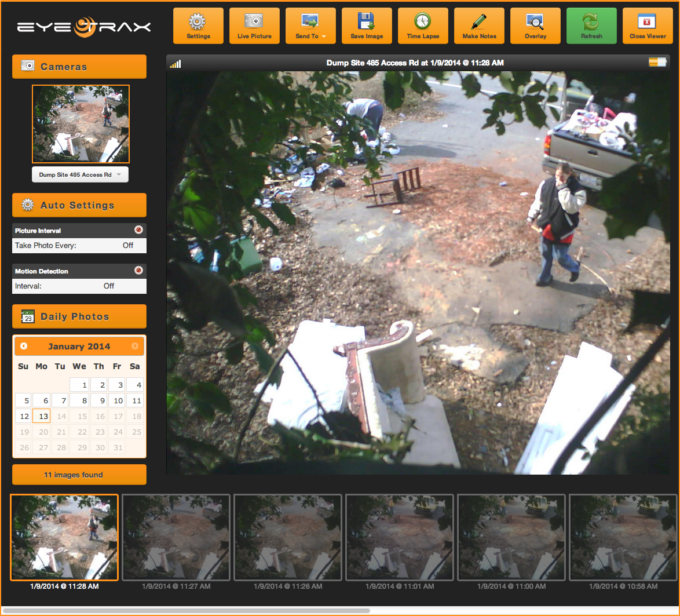Close Viewer with the red button

pos(648,25)
